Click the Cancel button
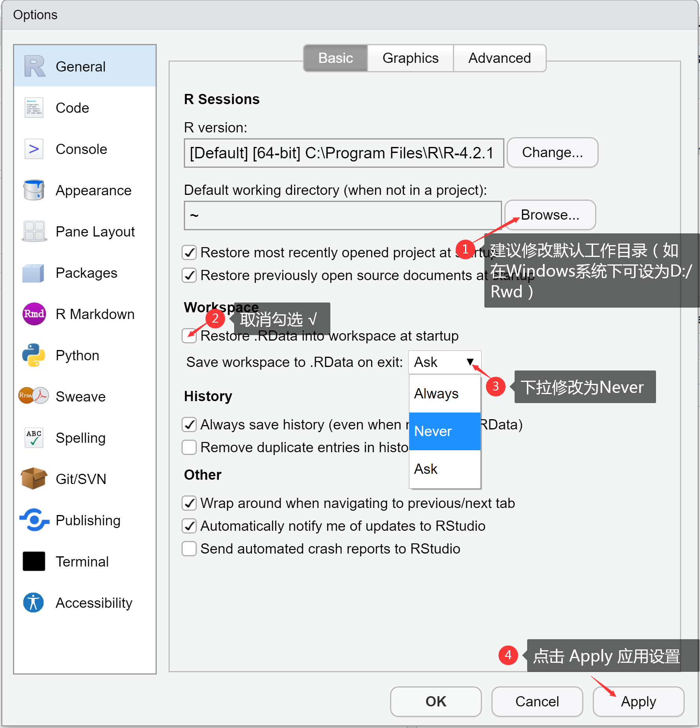 [537, 701]
